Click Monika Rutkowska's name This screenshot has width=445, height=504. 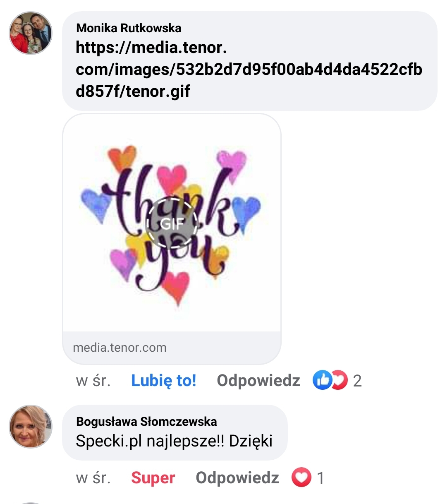click(129, 28)
